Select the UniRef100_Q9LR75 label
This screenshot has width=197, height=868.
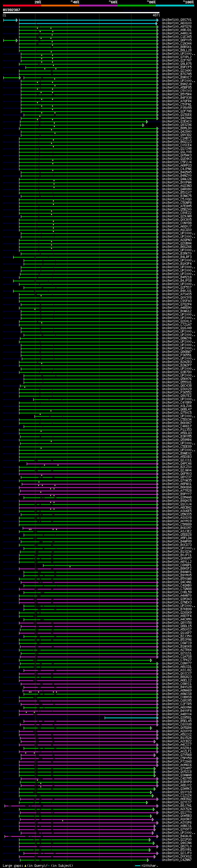pos(177,64)
